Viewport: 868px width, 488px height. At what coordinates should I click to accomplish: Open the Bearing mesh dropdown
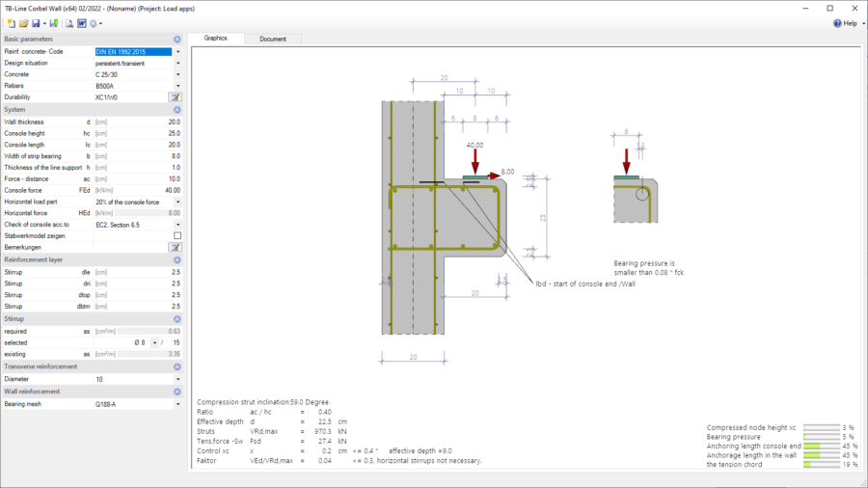(177, 405)
